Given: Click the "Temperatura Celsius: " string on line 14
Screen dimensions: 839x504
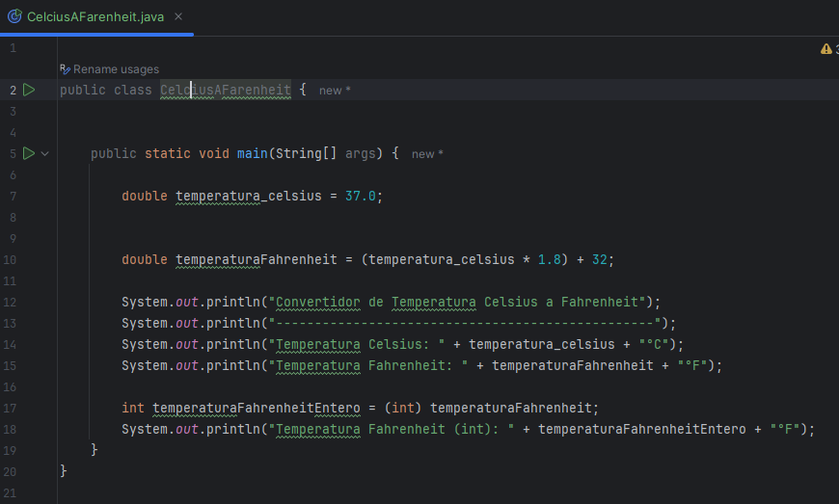Looking at the screenshot, I should tap(361, 344).
